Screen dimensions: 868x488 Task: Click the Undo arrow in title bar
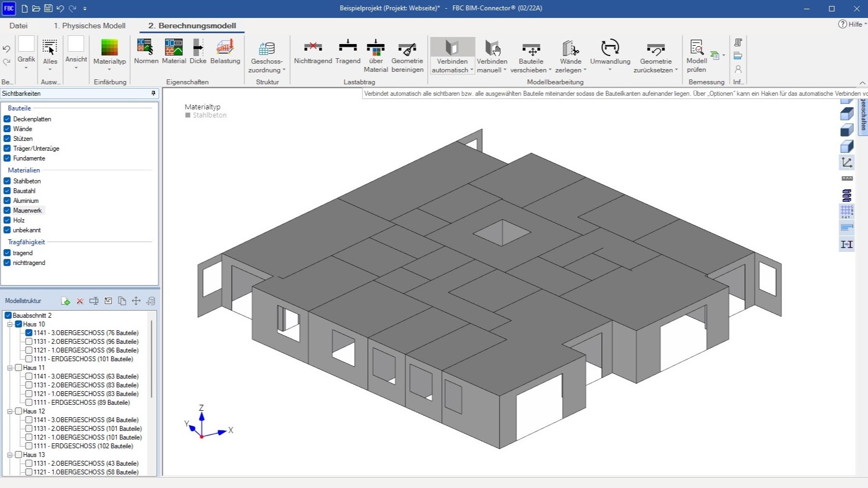pos(60,8)
